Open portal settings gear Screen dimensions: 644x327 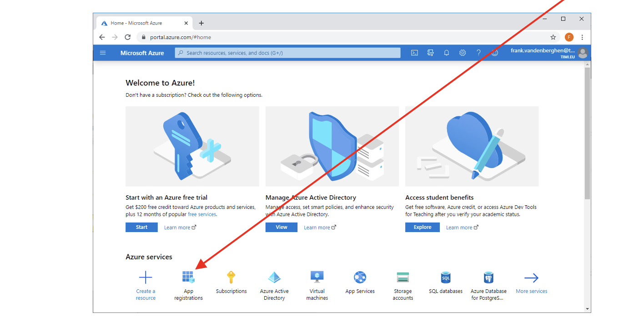[463, 53]
